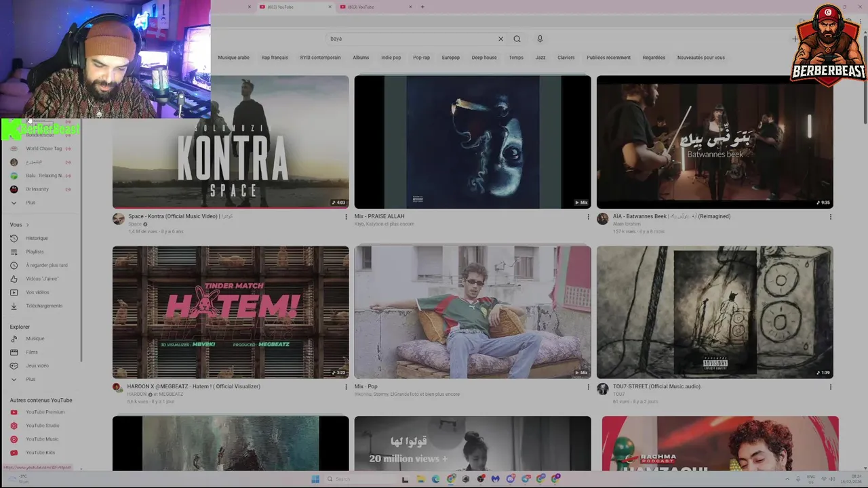Viewport: 868px width, 488px height.
Task: Open 'HAROON X @MEGBEATZ - Hatem !' title
Action: (x=193, y=386)
